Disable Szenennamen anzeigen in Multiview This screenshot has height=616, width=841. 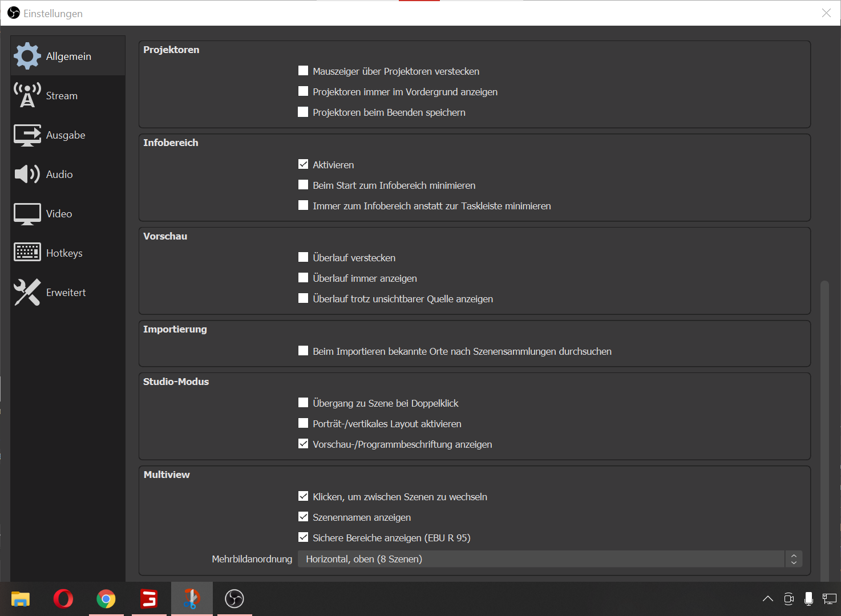point(304,517)
